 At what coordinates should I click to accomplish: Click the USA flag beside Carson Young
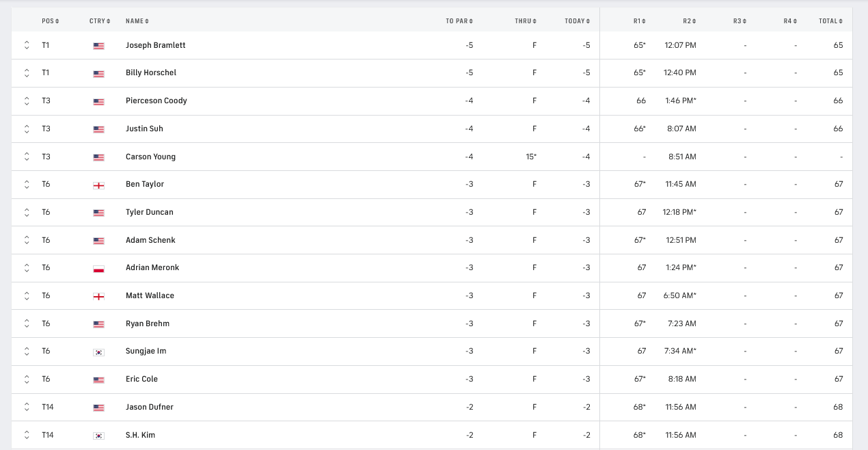click(x=98, y=157)
